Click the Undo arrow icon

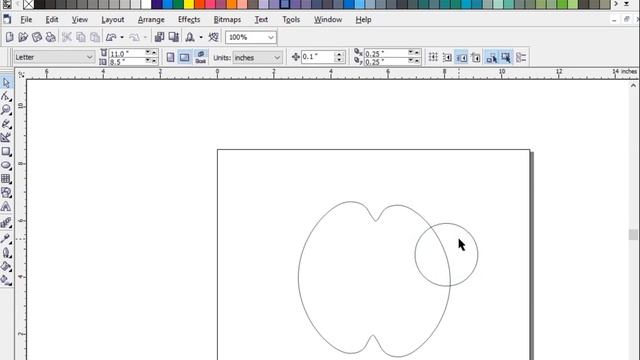(x=111, y=37)
